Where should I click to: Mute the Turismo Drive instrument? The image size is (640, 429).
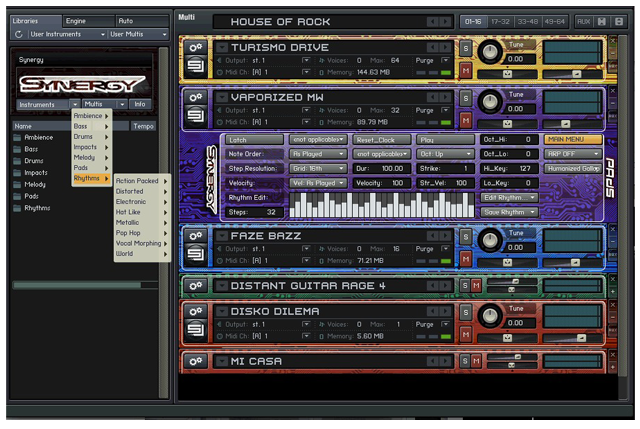point(466,71)
